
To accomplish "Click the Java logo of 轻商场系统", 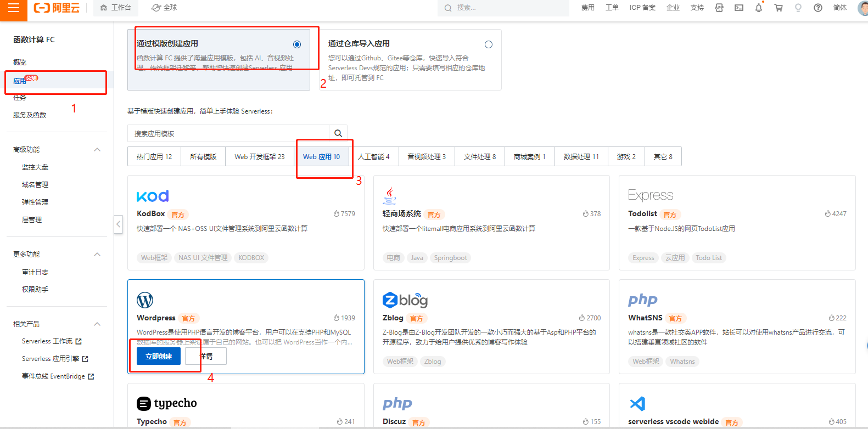I will 389,196.
